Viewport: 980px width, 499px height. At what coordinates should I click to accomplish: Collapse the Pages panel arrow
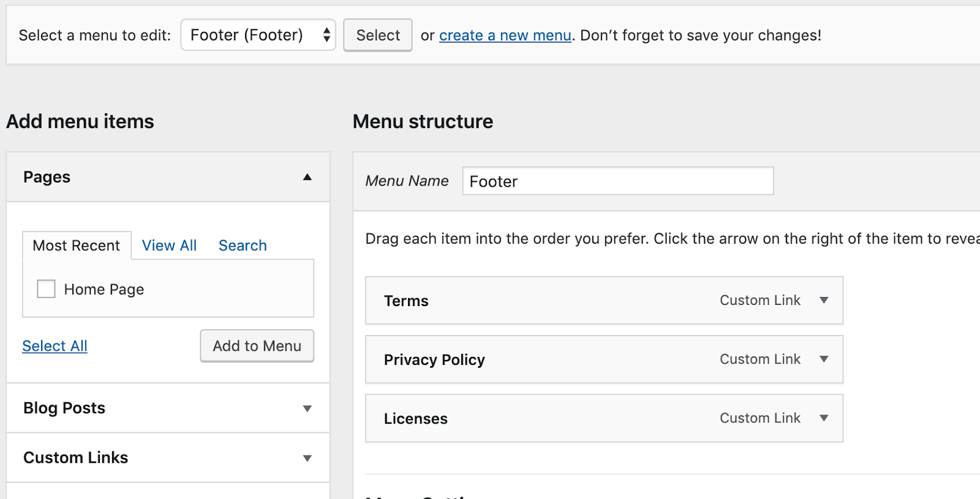click(x=307, y=177)
